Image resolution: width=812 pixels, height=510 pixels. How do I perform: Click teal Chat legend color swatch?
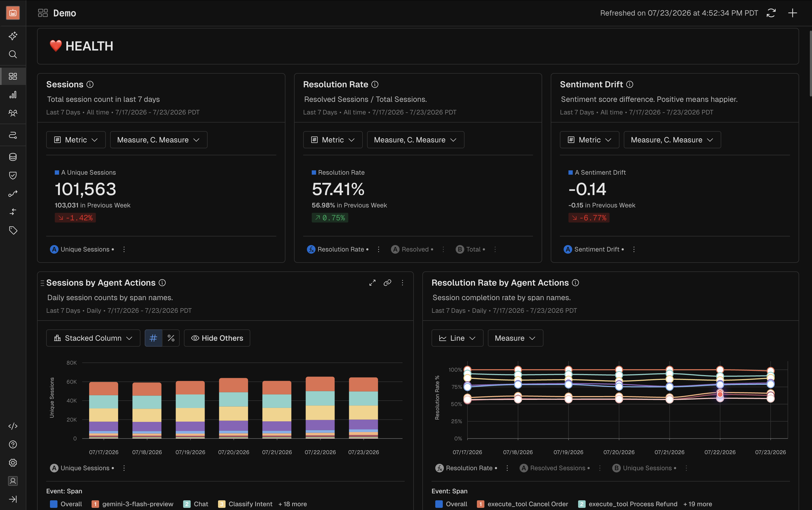(187, 504)
